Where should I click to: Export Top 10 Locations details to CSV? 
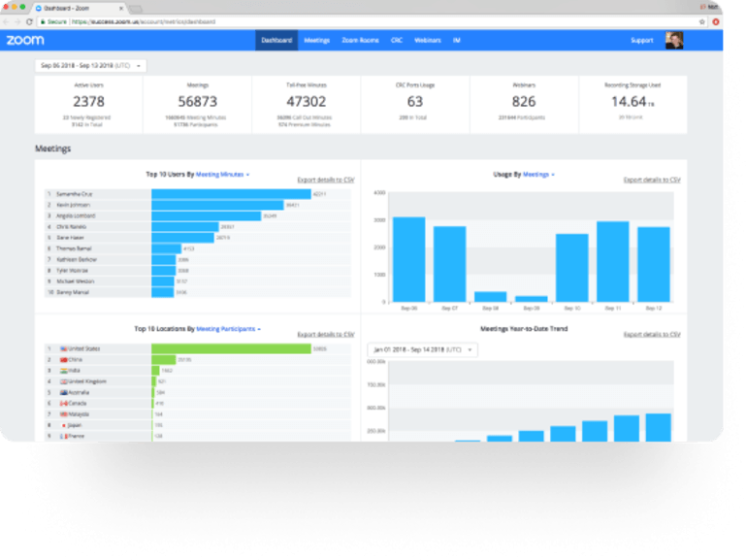[x=326, y=334]
